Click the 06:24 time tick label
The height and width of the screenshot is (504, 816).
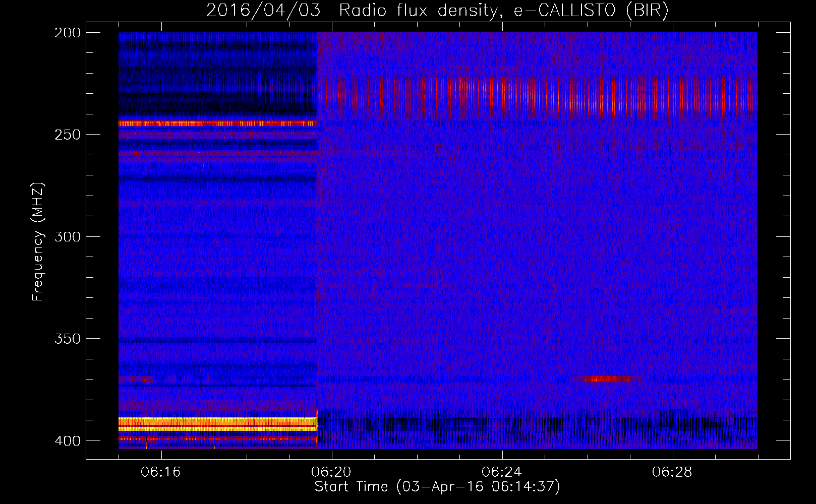pyautogui.click(x=502, y=472)
